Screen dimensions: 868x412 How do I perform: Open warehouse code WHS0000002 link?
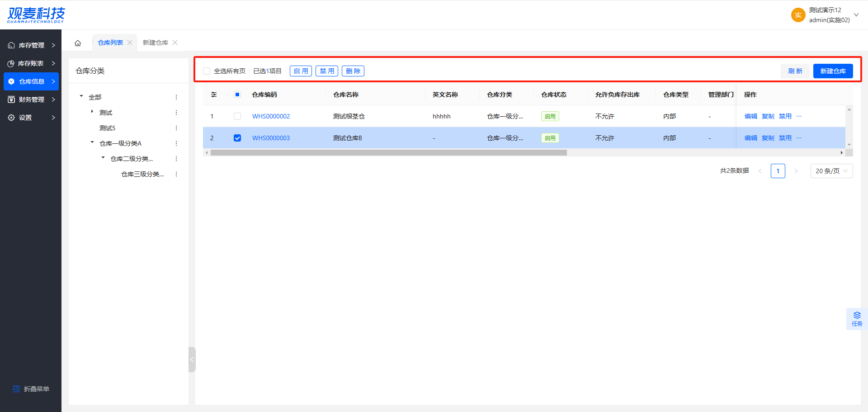tap(271, 116)
